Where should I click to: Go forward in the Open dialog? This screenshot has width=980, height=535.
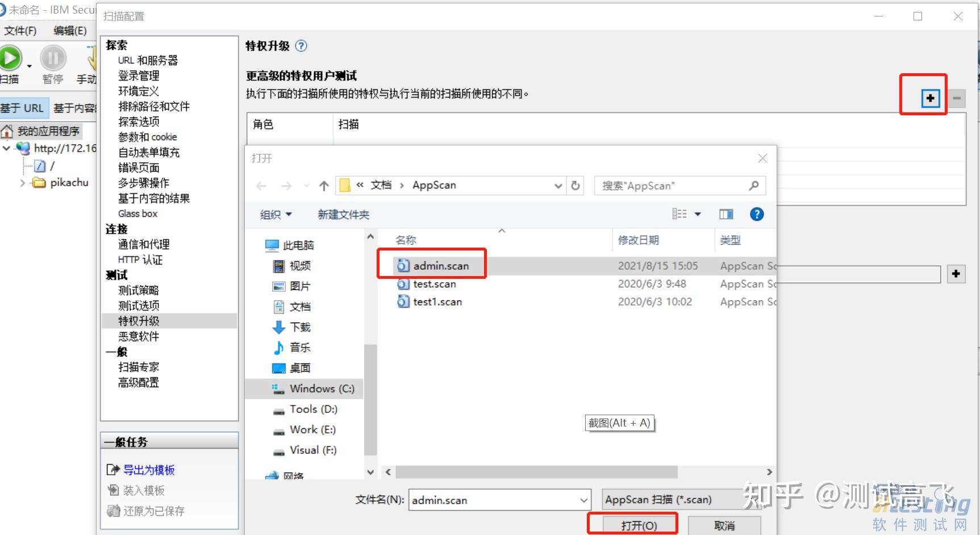(x=286, y=186)
